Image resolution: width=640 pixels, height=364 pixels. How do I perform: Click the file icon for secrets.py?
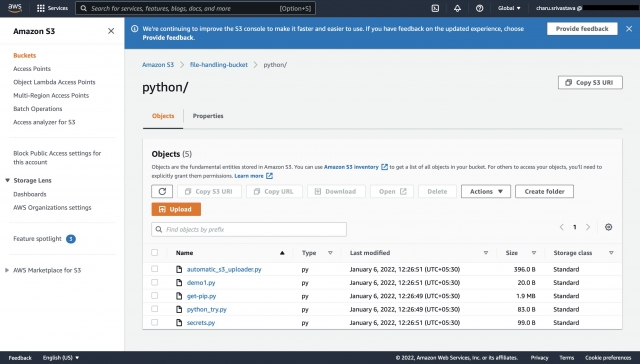179,322
